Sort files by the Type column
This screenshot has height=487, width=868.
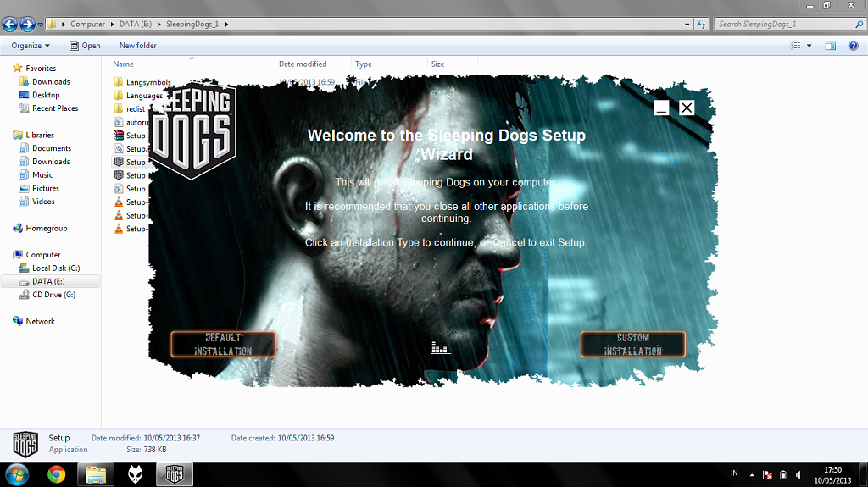pyautogui.click(x=364, y=64)
